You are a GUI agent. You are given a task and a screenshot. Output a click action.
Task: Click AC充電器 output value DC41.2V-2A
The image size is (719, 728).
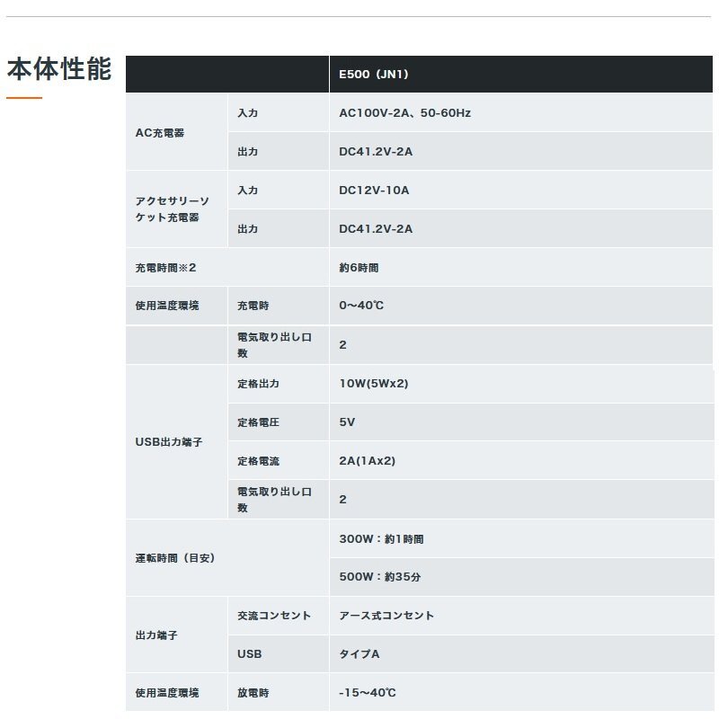click(376, 152)
